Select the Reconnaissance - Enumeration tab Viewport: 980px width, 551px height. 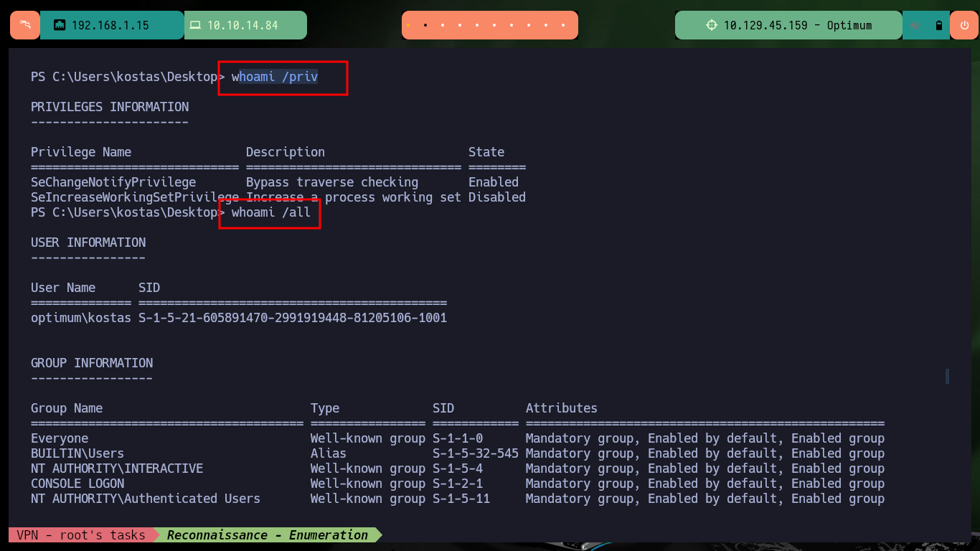click(x=267, y=535)
